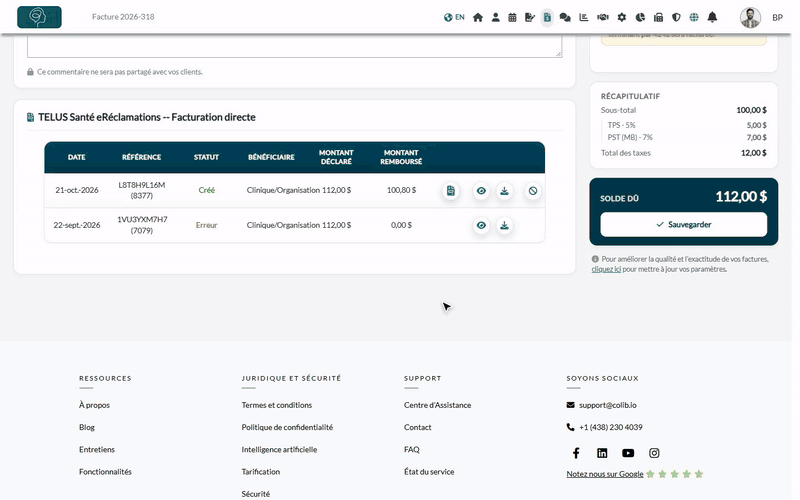Click the Colib brain logo

39,17
